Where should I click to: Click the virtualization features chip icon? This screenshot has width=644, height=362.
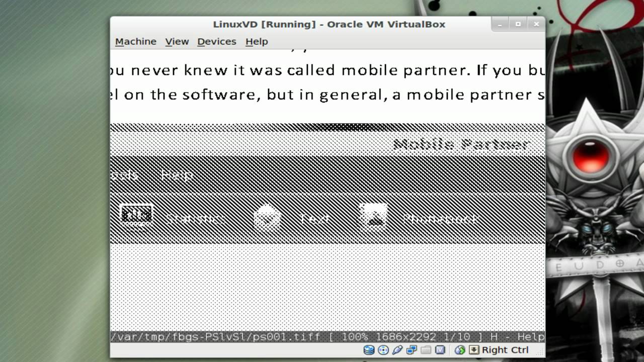click(440, 350)
